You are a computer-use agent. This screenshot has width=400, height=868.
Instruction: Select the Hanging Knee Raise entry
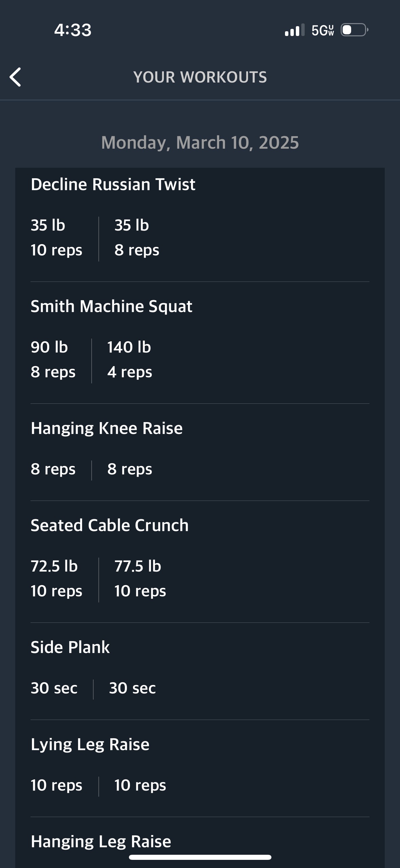coord(200,452)
